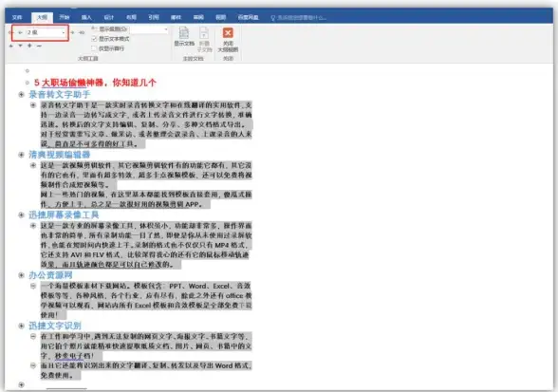The width and height of the screenshot is (558, 392).
Task: Click the bullet marker beside the red title
Action: click(27, 83)
